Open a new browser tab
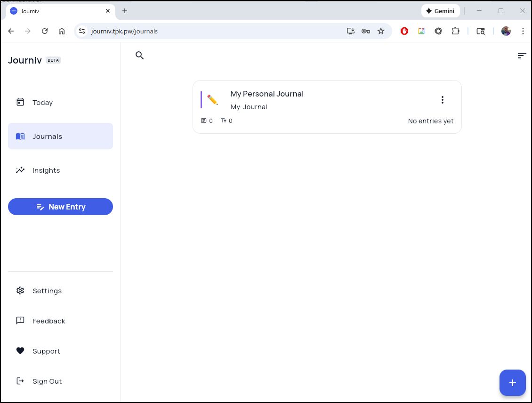532x403 pixels. [125, 11]
